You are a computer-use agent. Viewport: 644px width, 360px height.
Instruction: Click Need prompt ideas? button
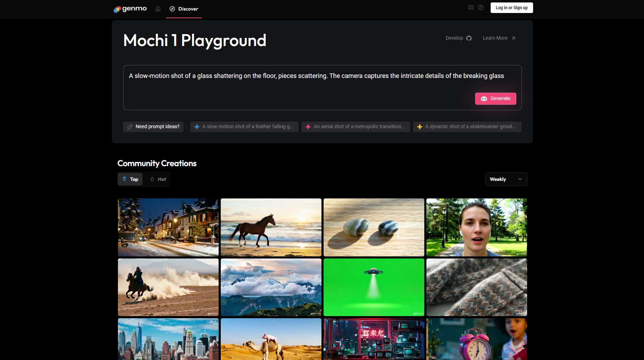click(x=153, y=127)
